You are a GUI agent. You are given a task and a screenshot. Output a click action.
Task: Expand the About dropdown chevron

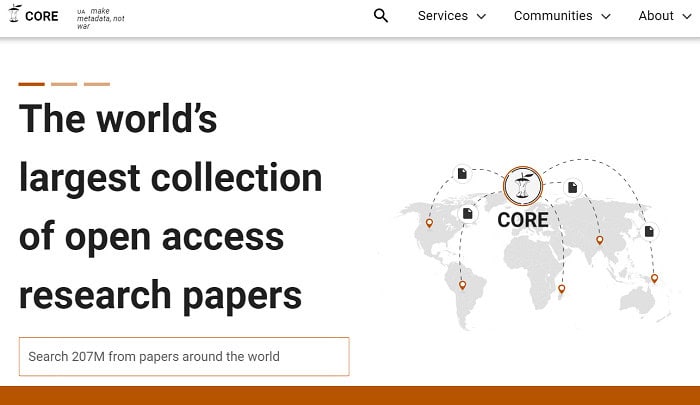pyautogui.click(x=687, y=17)
